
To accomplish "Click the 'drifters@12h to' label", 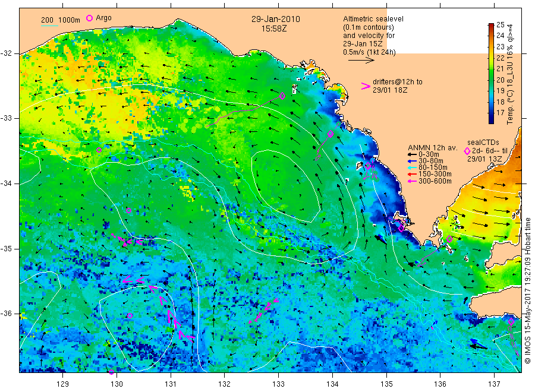I will pos(398,82).
